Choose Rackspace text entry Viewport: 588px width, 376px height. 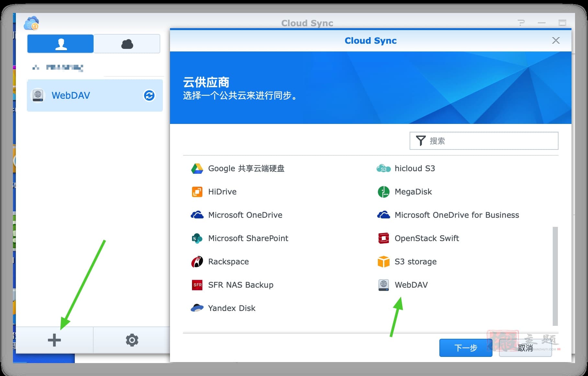point(228,262)
